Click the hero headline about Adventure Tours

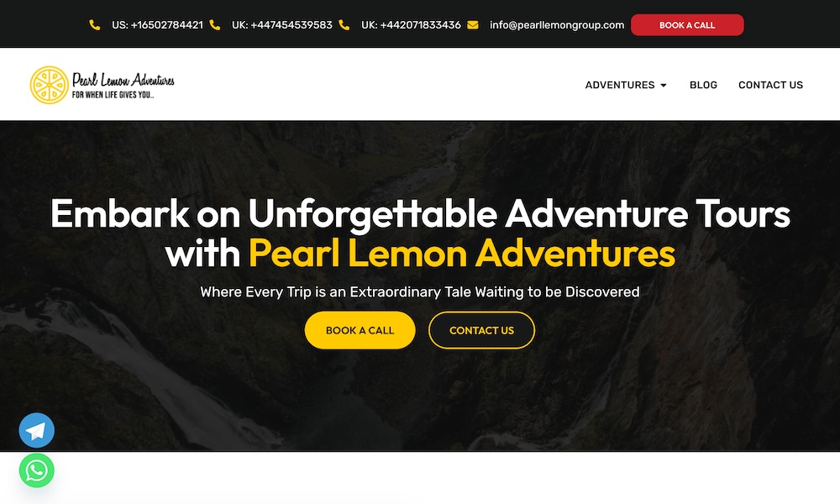point(420,233)
